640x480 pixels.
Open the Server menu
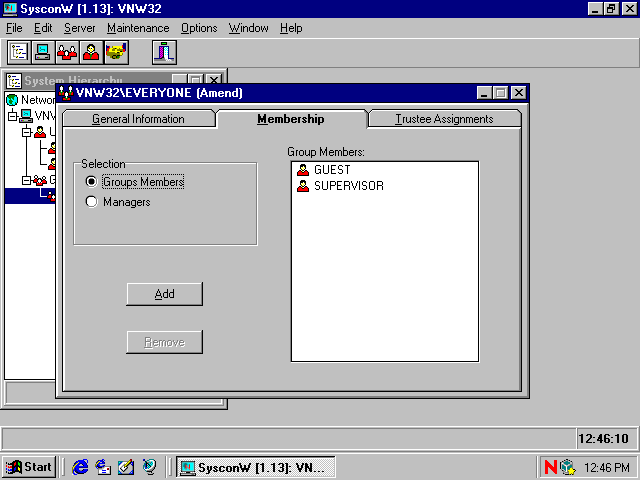click(80, 28)
